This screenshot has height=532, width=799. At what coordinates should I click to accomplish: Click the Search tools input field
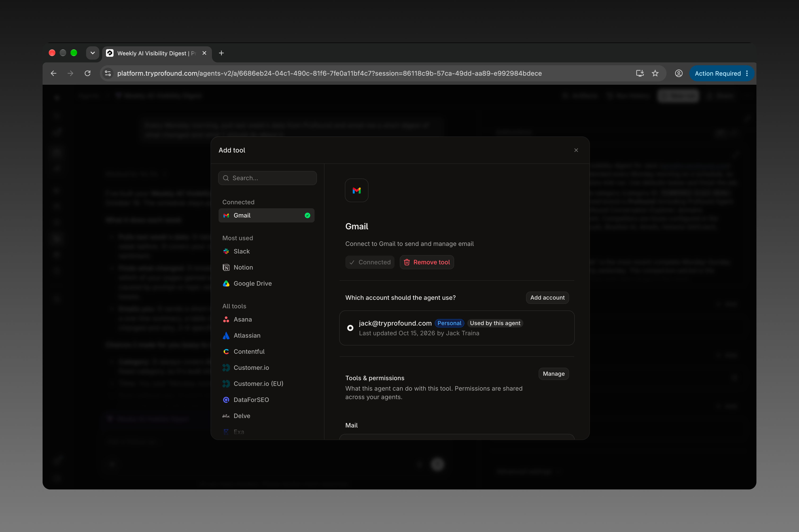pyautogui.click(x=268, y=178)
